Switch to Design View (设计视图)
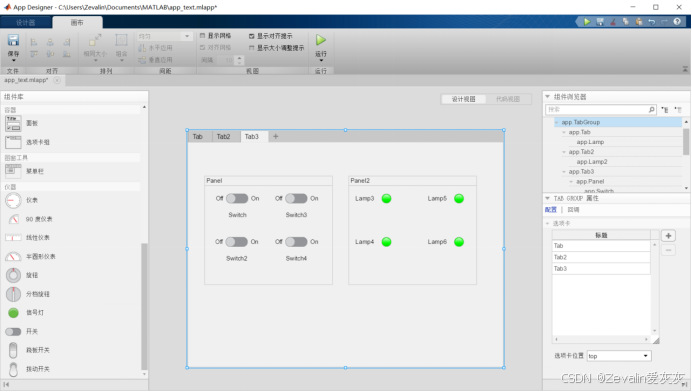This screenshot has width=692, height=392. pyautogui.click(x=463, y=99)
